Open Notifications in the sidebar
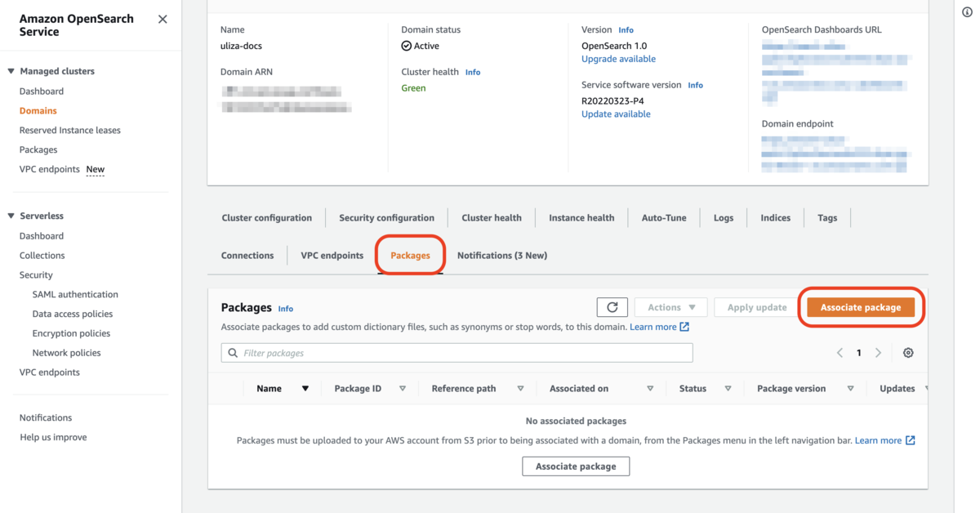This screenshot has height=513, width=980. (x=46, y=418)
